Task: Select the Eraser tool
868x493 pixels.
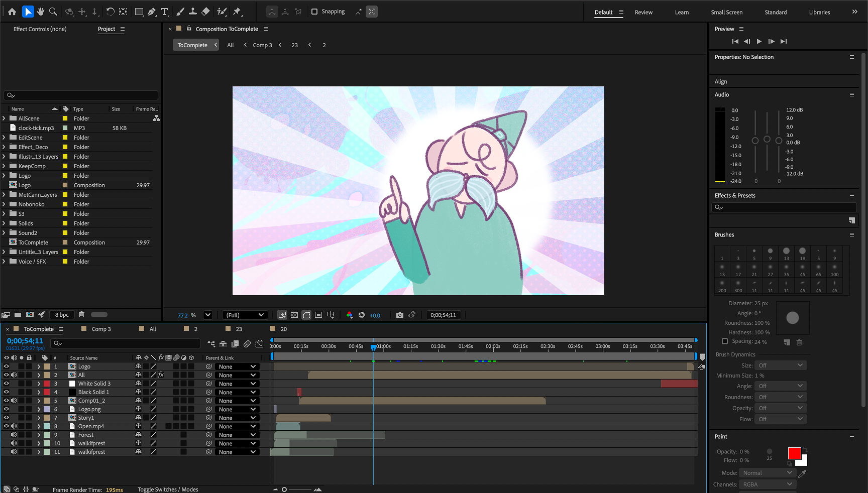Action: pos(205,12)
